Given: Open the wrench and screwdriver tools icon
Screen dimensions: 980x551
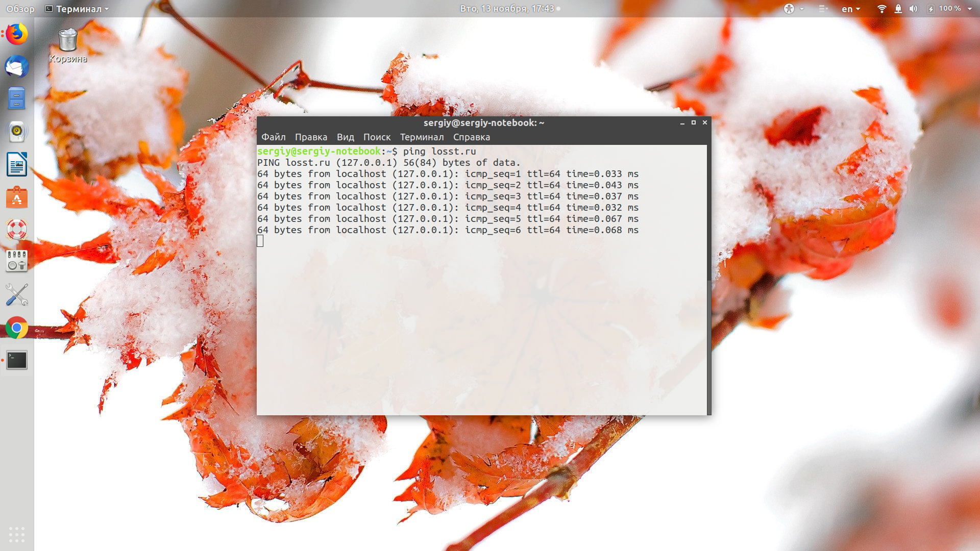Looking at the screenshot, I should coord(17,295).
